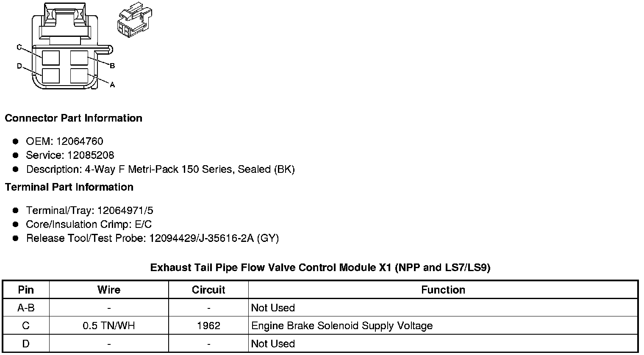
Task: Click the Connector Part Information heading
Action: pos(73,118)
